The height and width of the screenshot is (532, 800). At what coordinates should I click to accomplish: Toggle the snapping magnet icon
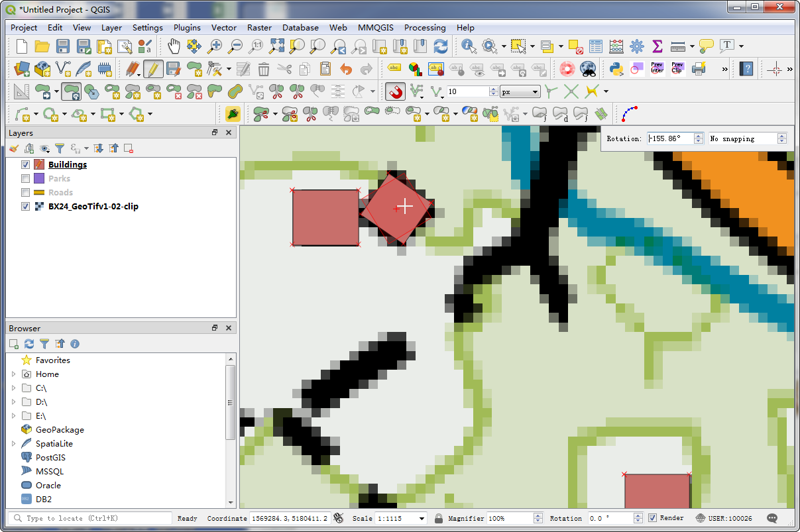[x=396, y=91]
